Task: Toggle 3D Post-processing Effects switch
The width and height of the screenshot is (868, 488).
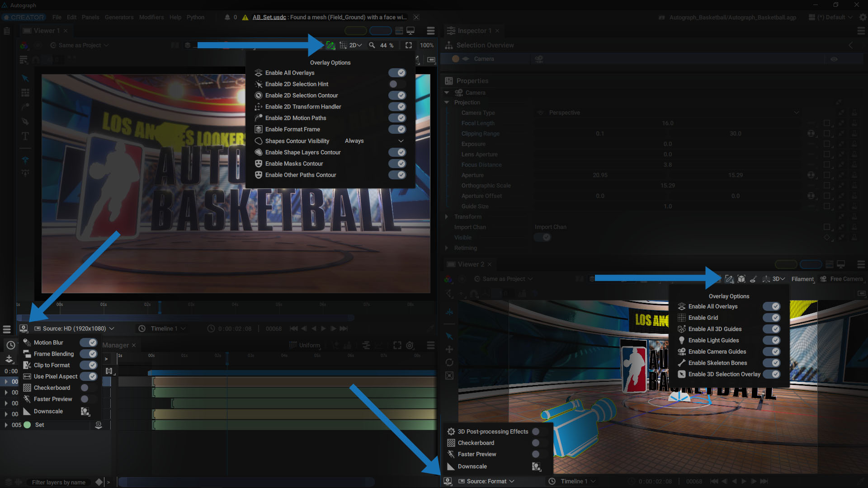Action: point(540,432)
